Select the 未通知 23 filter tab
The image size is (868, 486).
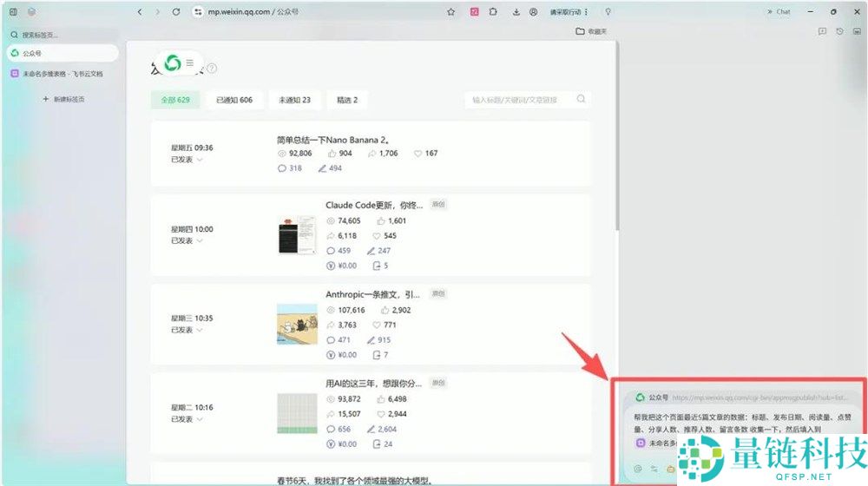[x=294, y=100]
